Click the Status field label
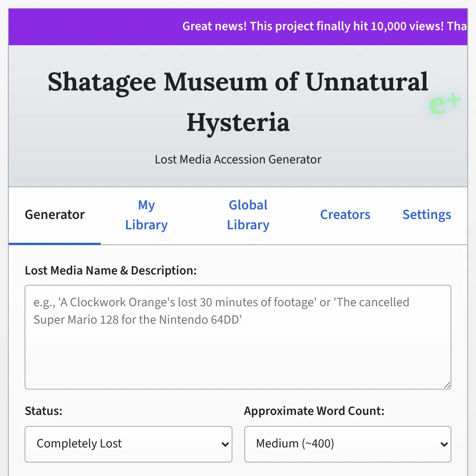The width and height of the screenshot is (476, 476). (x=44, y=411)
